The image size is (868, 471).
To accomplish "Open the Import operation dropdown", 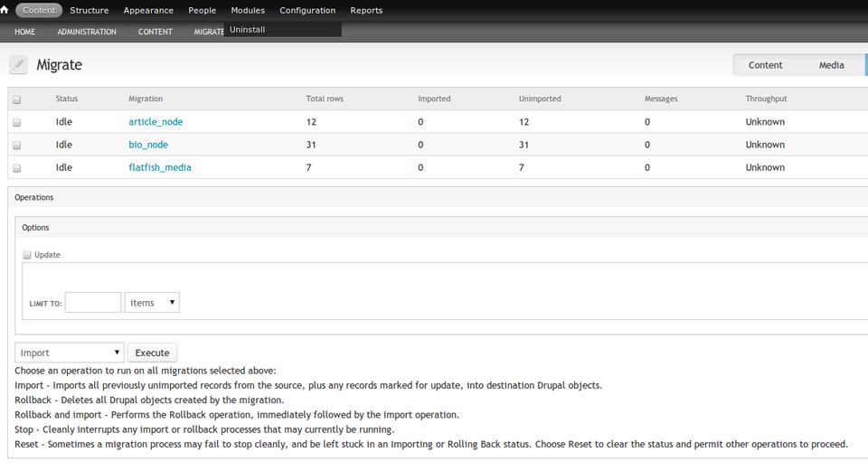I will click(70, 353).
